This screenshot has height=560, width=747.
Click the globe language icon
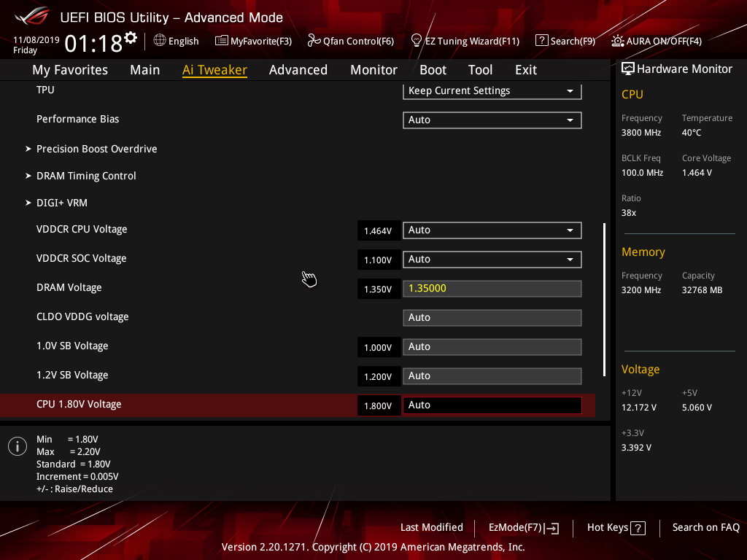click(x=160, y=41)
